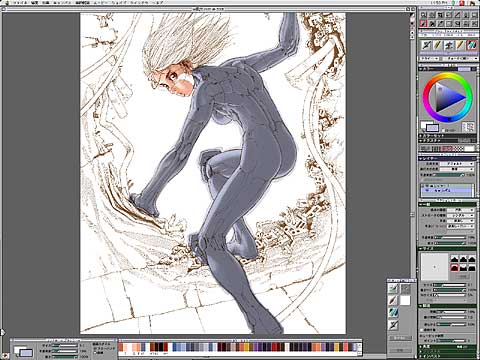This screenshot has height=360, width=480.
Task: Collapse the Size panel disclosure triangle
Action: tap(421, 249)
